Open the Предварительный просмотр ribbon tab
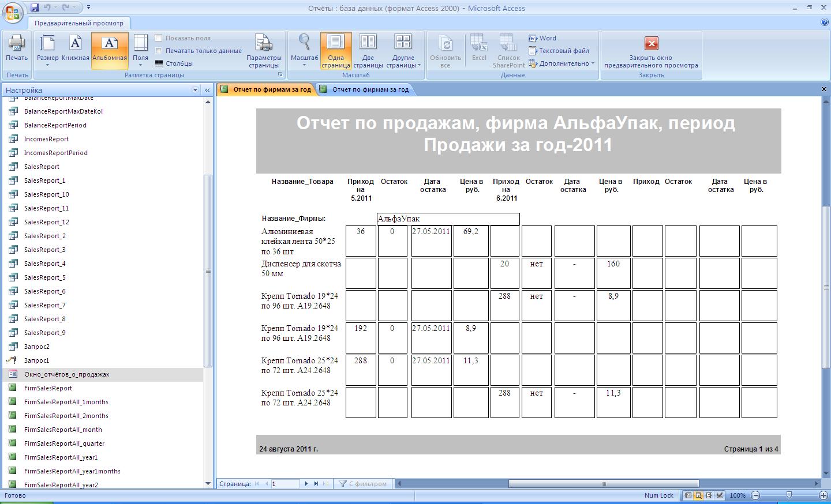Screen dimensions: 831x504 [79, 23]
